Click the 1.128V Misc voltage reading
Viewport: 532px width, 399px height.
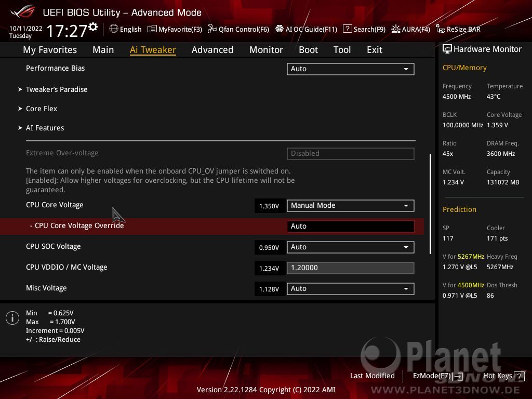click(x=269, y=289)
